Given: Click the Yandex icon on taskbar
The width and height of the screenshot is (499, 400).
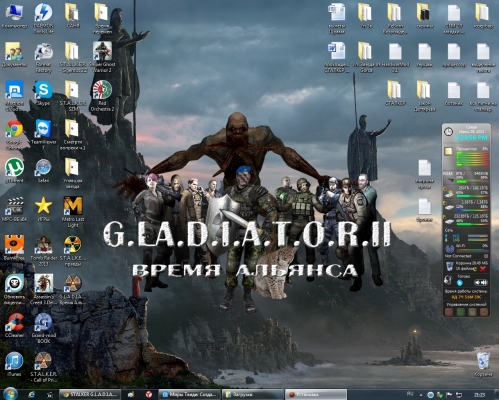Looking at the screenshot, I should [149, 394].
